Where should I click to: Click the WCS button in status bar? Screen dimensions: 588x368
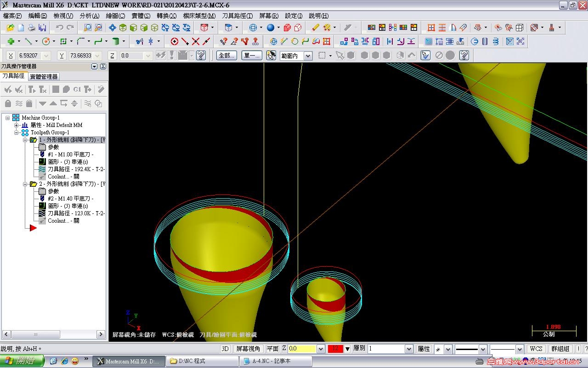click(x=536, y=349)
